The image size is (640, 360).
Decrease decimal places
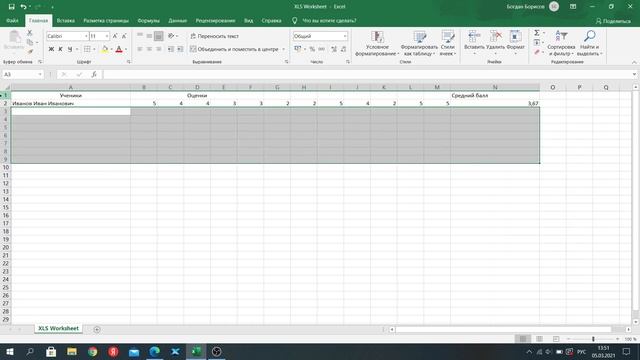(x=343, y=49)
